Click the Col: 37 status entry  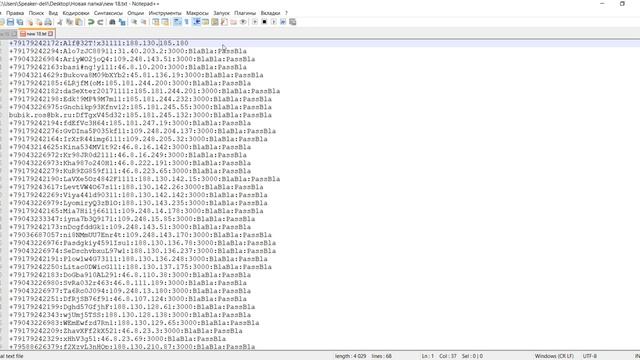448,356
